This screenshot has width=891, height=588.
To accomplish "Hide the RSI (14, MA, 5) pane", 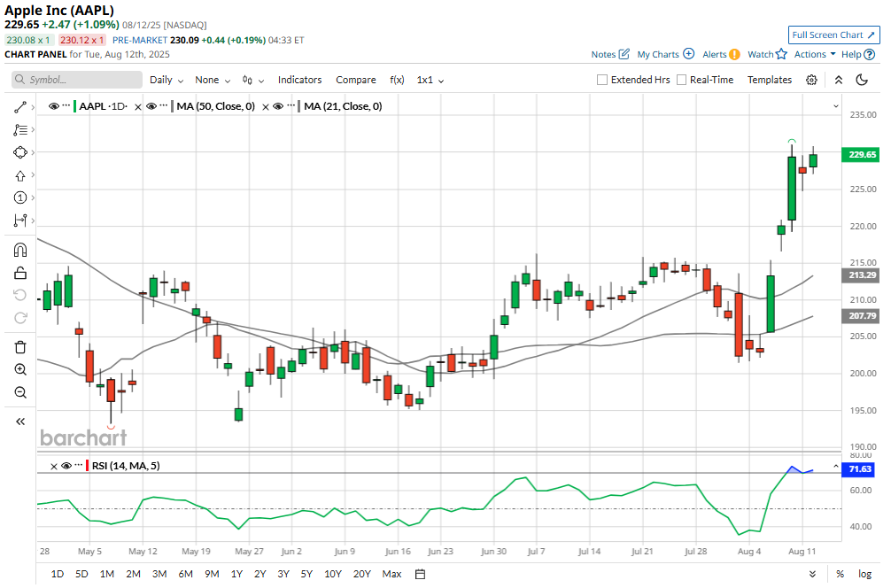I will tap(66, 466).
